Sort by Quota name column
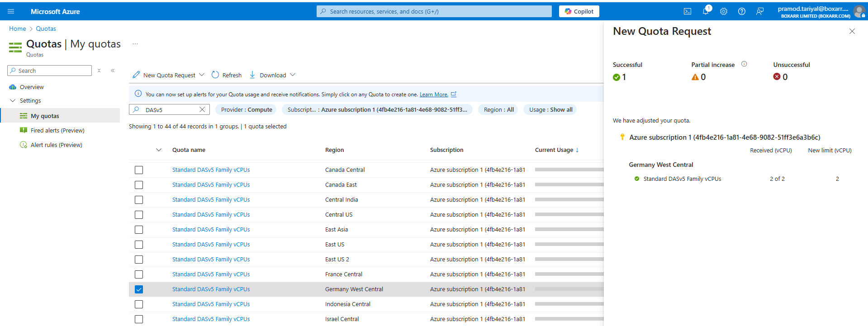 click(189, 150)
